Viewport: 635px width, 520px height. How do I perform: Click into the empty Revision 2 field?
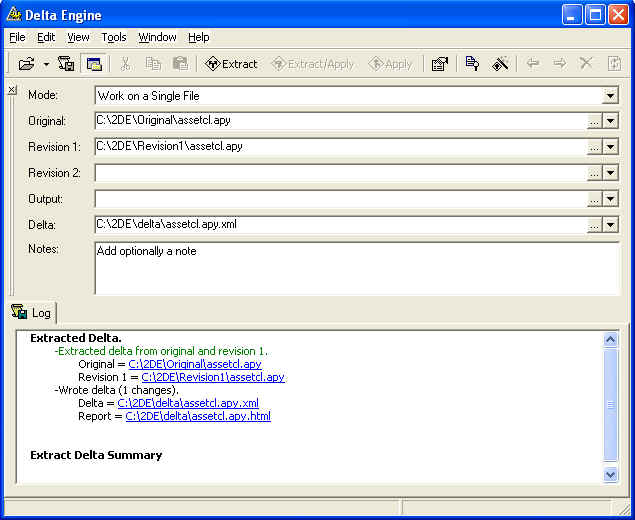[x=340, y=173]
